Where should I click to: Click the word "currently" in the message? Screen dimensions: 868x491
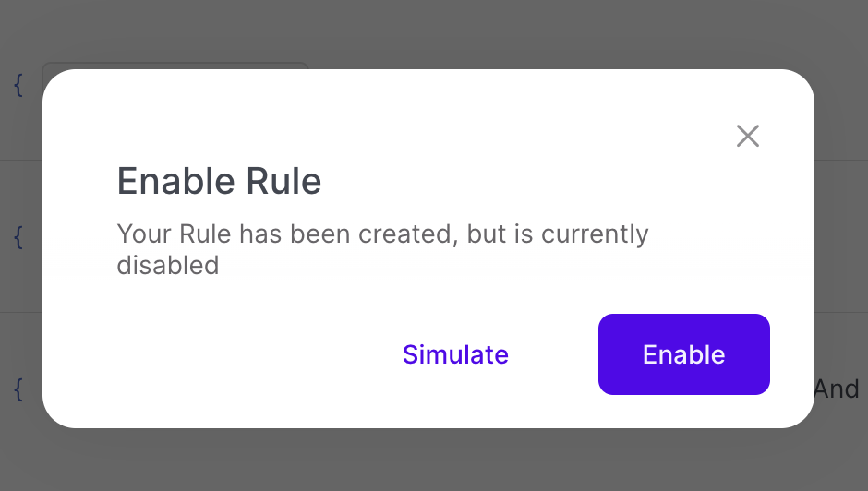595,234
